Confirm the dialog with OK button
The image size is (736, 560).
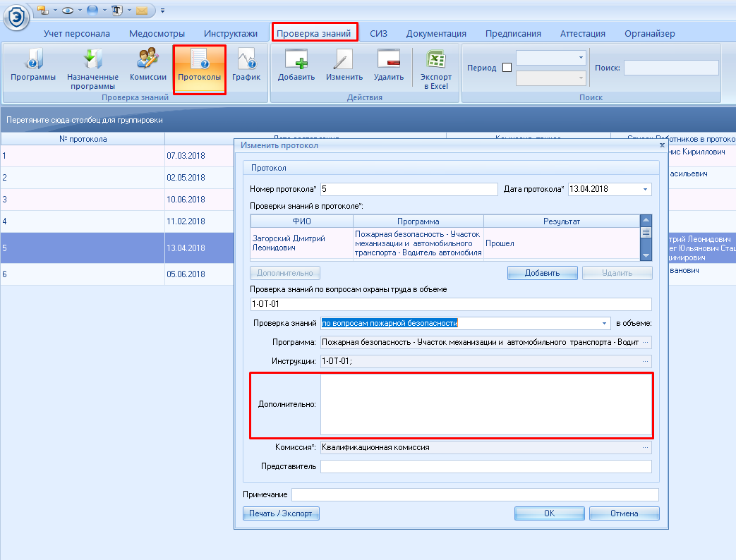coord(549,513)
